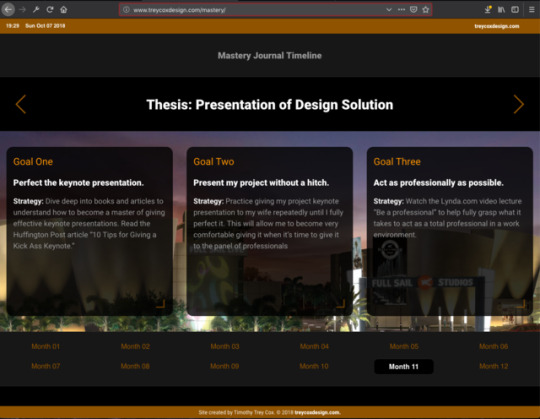Select the Month 03 tab

point(225,346)
